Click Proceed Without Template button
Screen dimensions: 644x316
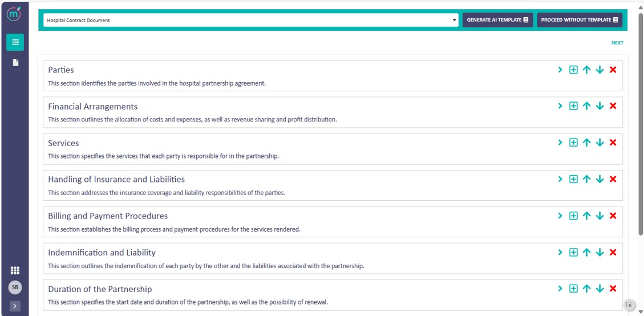coord(580,20)
